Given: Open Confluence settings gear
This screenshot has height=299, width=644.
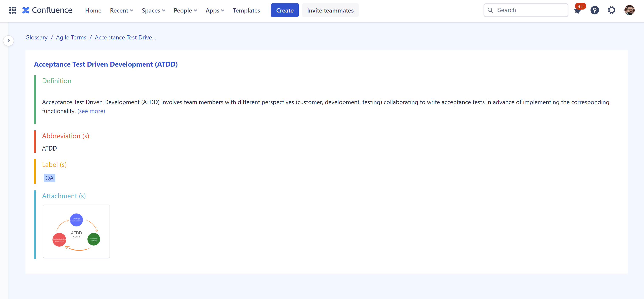Looking at the screenshot, I should 612,10.
